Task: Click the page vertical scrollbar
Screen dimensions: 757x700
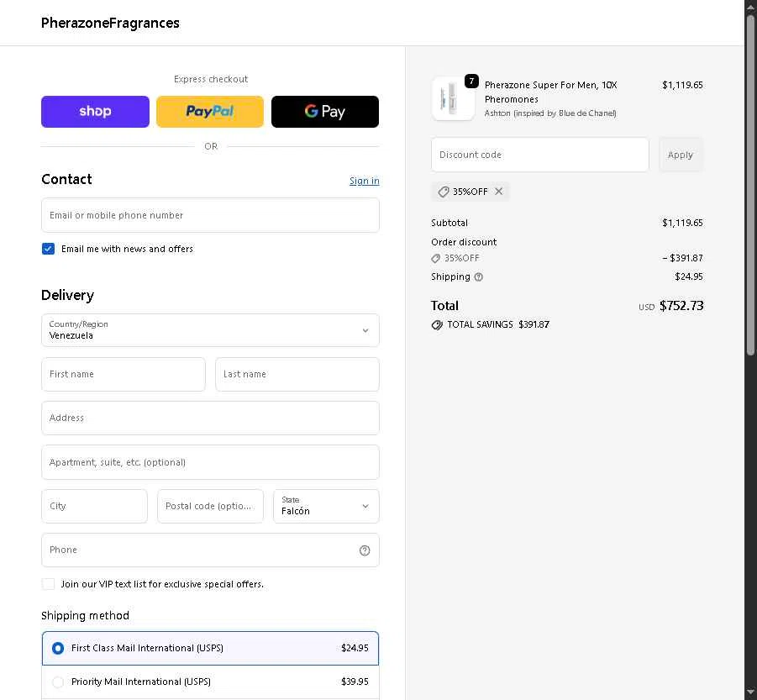Action: pyautogui.click(x=750, y=186)
